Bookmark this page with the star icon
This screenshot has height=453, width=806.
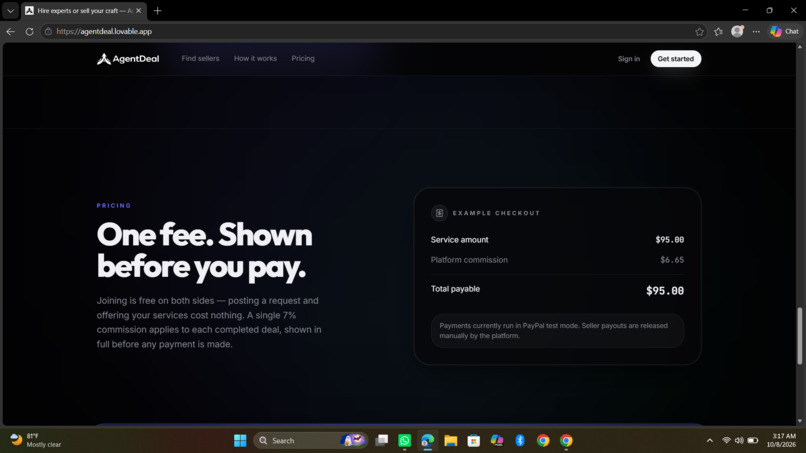click(x=699, y=31)
